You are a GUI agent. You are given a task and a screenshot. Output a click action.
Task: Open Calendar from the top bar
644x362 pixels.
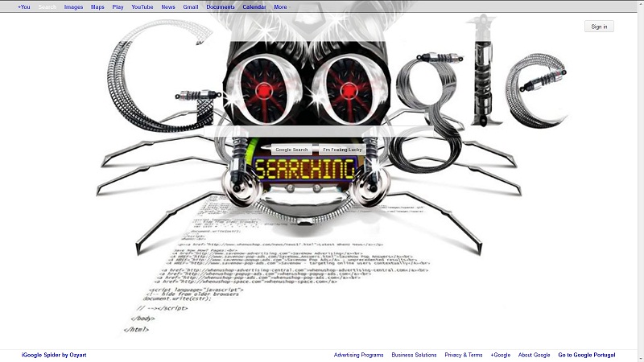click(254, 7)
